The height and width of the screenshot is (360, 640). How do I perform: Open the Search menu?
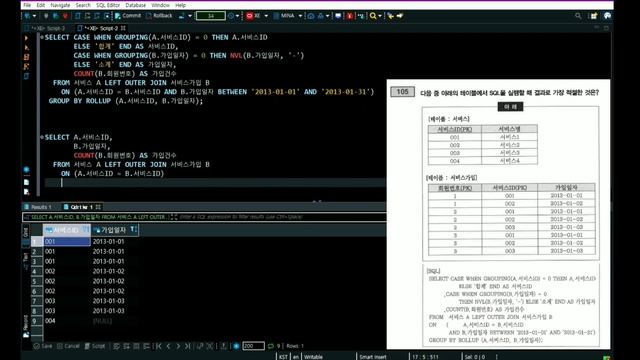click(83, 5)
